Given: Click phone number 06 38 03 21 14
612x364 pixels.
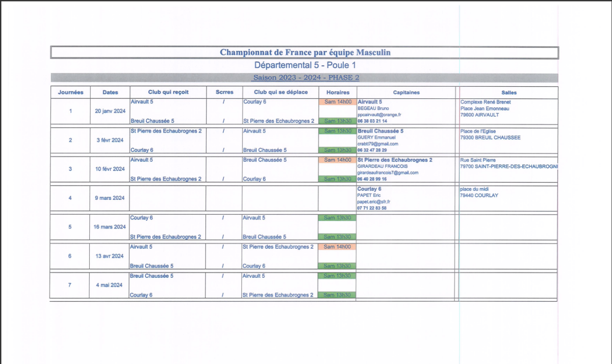Looking at the screenshot, I should tap(372, 121).
